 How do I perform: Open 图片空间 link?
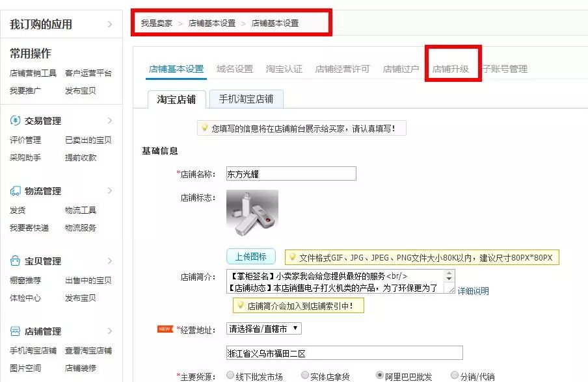(25, 368)
